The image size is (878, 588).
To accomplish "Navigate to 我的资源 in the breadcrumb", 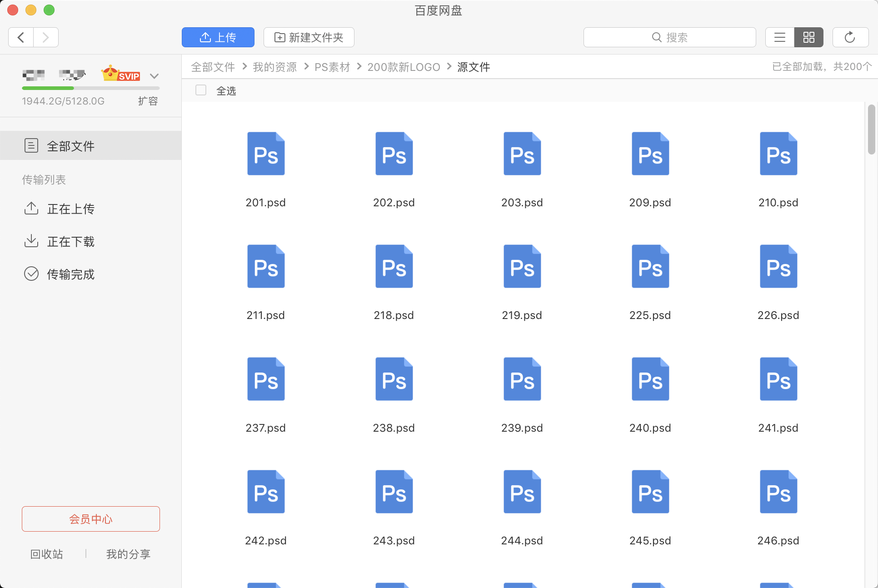I will [274, 67].
